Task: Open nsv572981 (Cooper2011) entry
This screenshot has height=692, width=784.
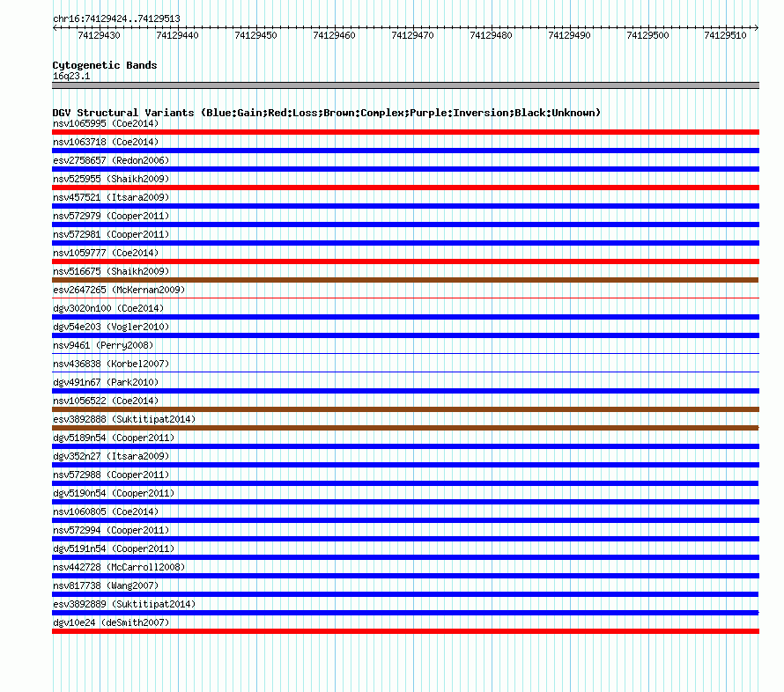Action: 111,234
